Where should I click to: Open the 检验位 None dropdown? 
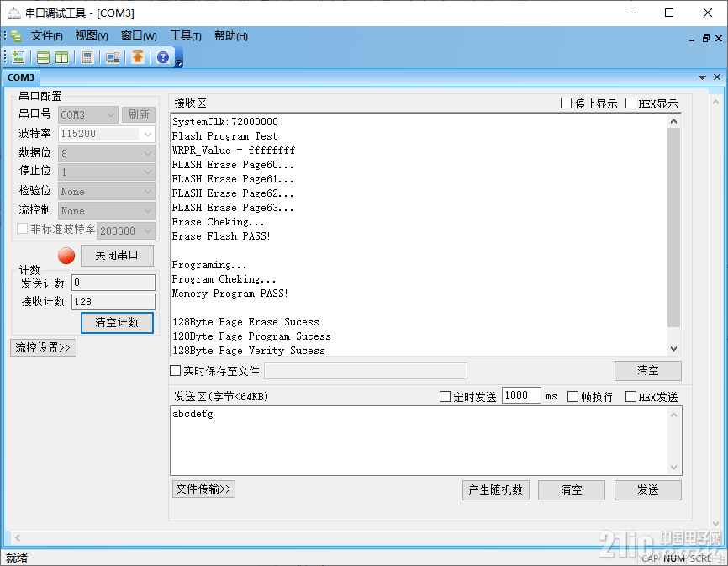tap(106, 191)
